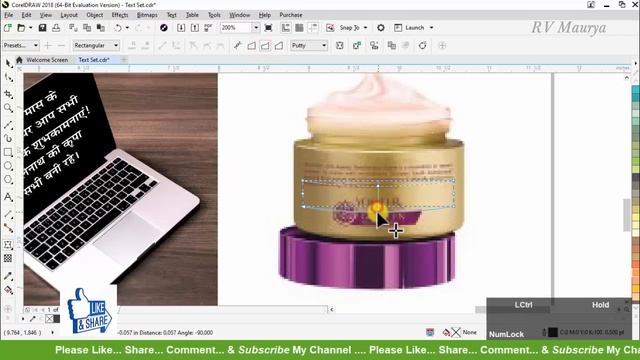Screen dimensions: 640x360
Task: Open the File menu
Action: click(x=9, y=15)
